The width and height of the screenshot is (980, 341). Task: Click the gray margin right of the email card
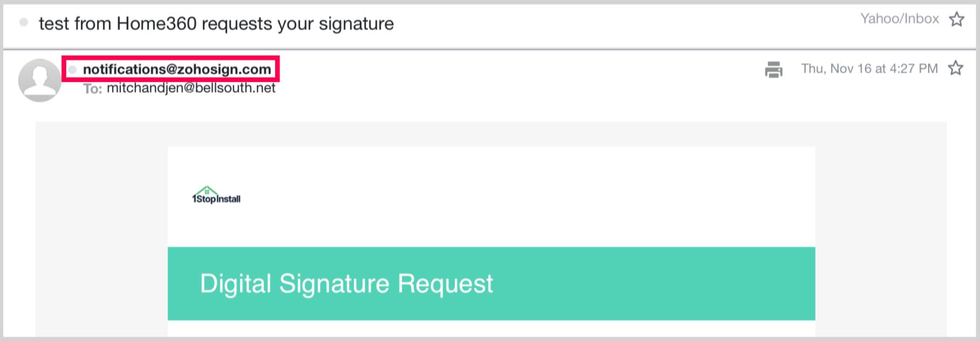click(881, 227)
